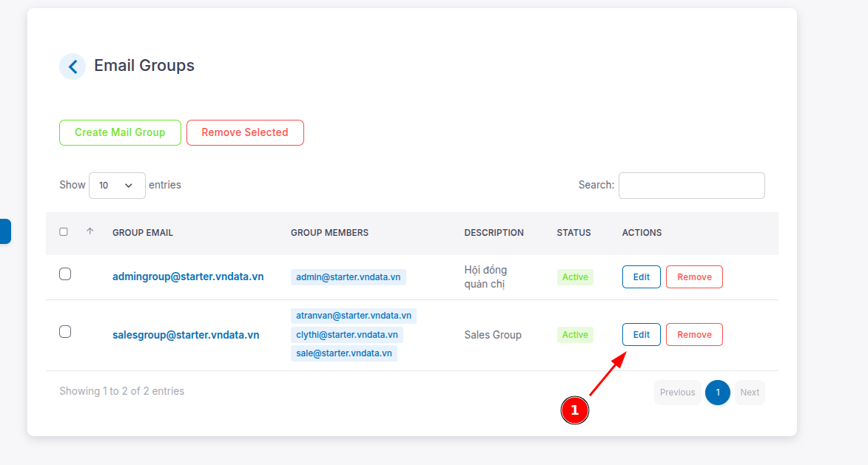Remove the salesgroup row
The image size is (868, 465).
pos(694,334)
